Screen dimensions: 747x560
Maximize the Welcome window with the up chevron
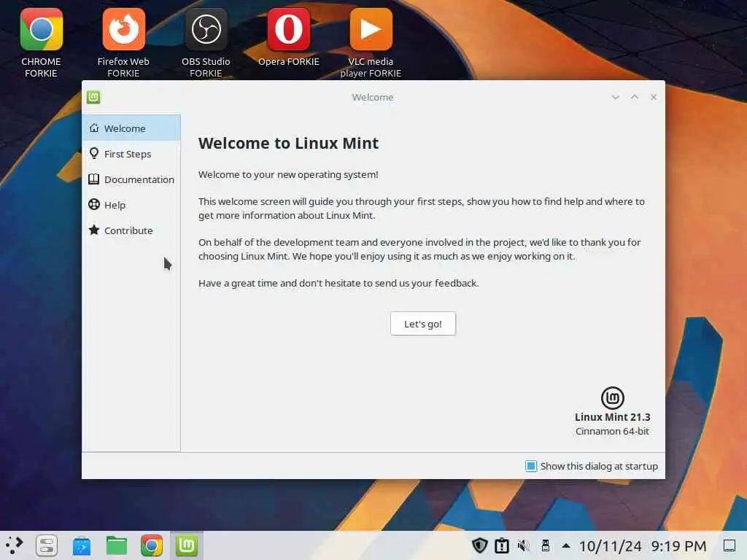(635, 97)
